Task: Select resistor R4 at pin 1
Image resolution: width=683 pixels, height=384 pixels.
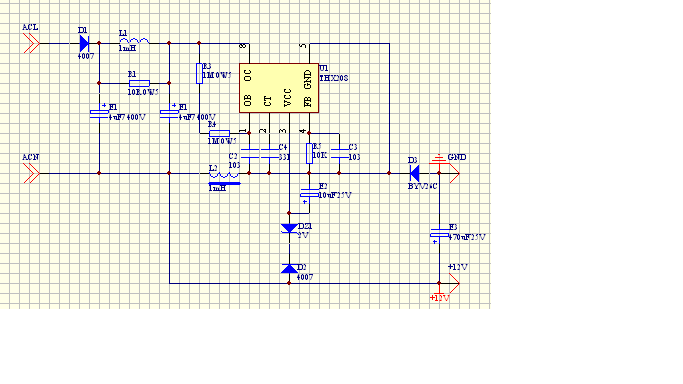Action: coord(220,133)
